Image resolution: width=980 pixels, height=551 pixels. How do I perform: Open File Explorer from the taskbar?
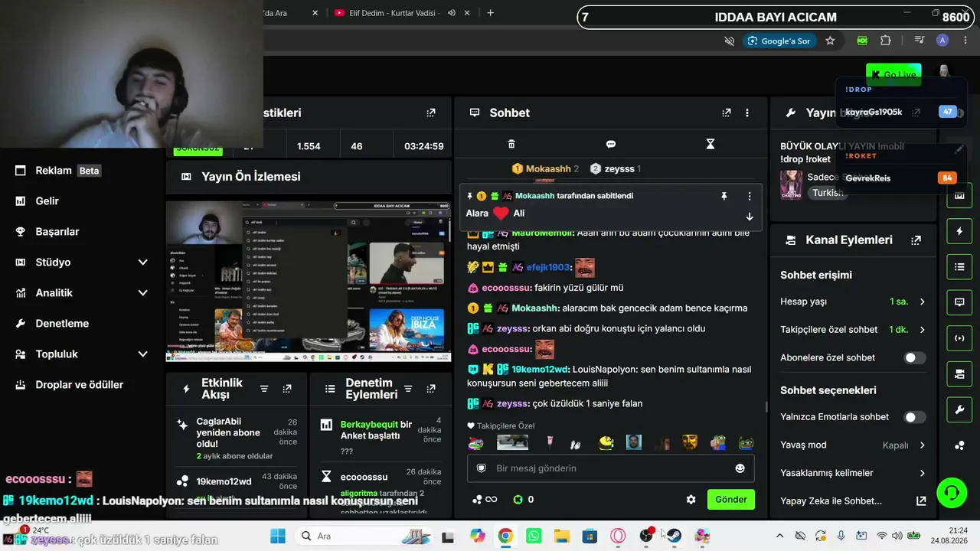pyautogui.click(x=562, y=536)
